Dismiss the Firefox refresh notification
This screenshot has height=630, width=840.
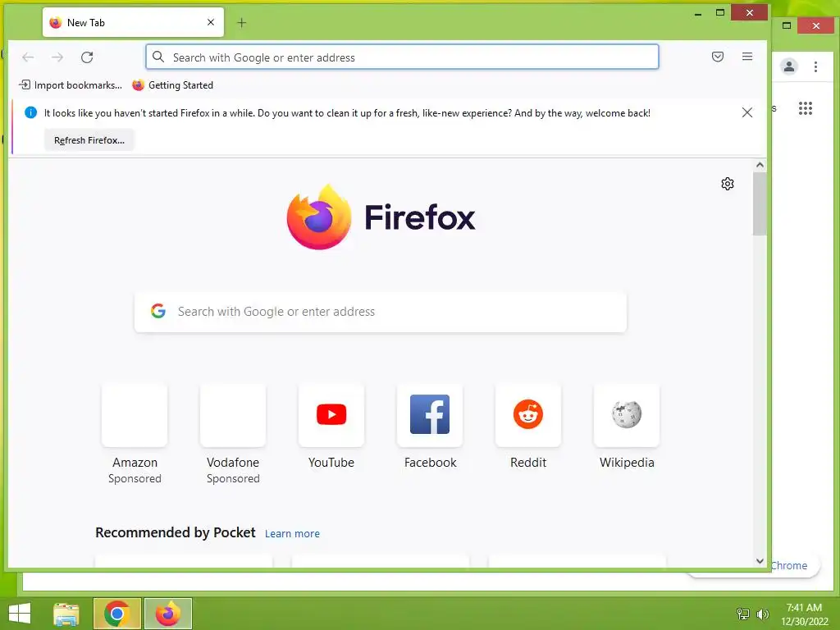click(746, 112)
